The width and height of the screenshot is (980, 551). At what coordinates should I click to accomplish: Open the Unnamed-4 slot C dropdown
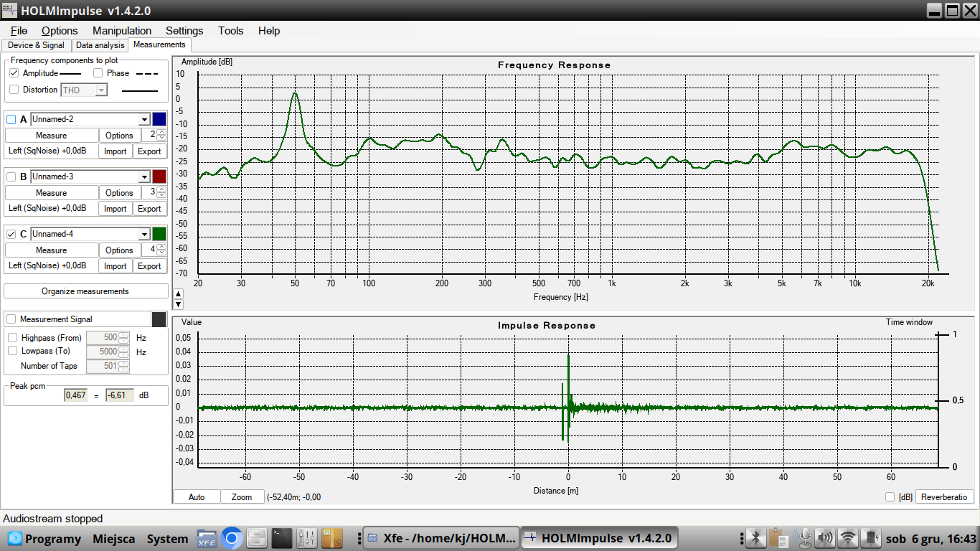pyautogui.click(x=143, y=234)
